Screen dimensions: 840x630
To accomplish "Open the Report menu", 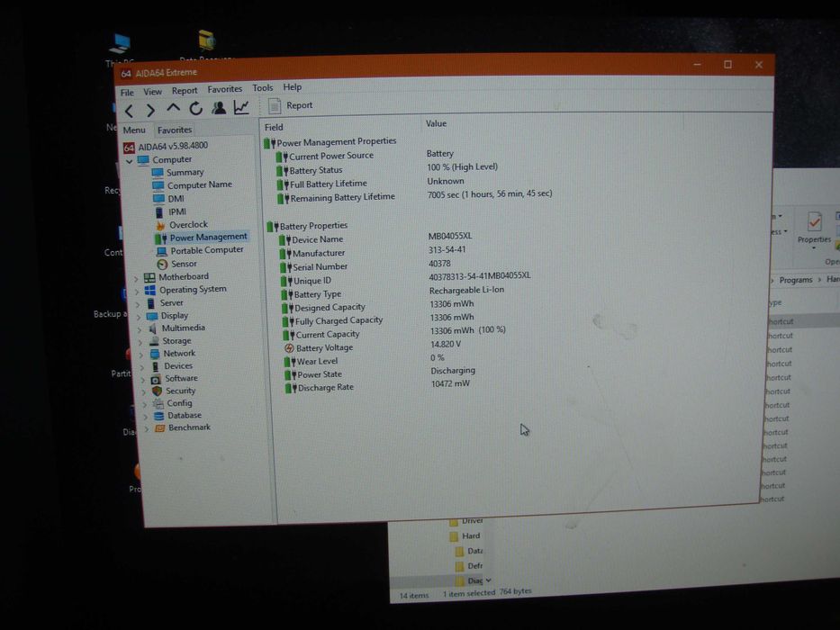I will pos(185,91).
